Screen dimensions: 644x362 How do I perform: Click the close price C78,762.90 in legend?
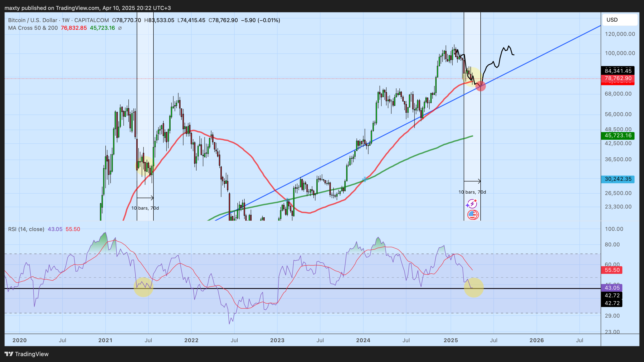(223, 20)
